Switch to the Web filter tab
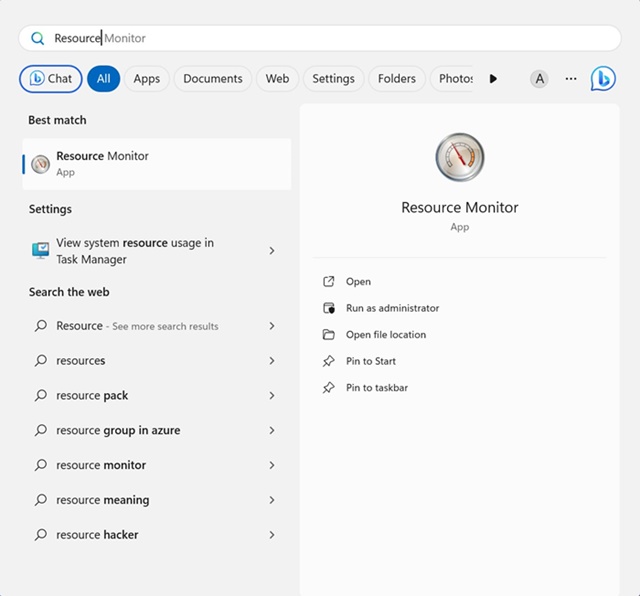 (277, 79)
